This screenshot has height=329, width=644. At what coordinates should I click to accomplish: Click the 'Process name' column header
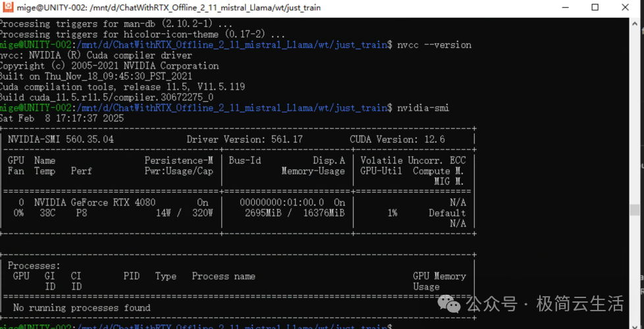click(x=223, y=276)
